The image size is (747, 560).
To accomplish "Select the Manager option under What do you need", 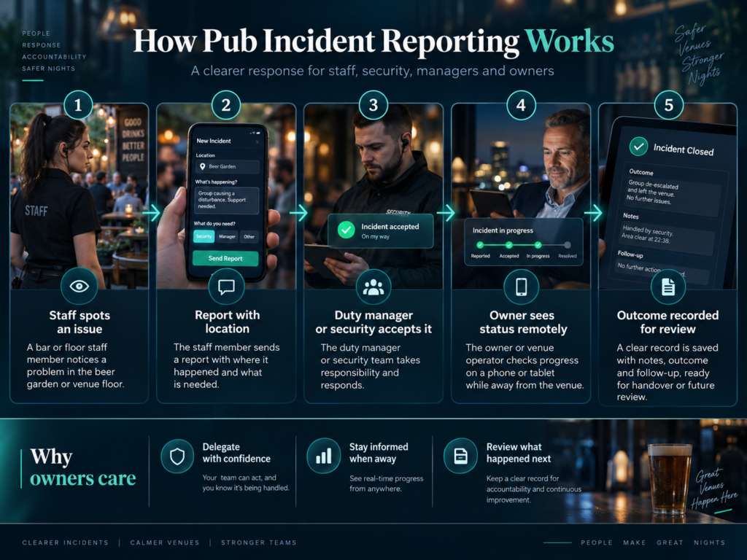I will 228,236.
